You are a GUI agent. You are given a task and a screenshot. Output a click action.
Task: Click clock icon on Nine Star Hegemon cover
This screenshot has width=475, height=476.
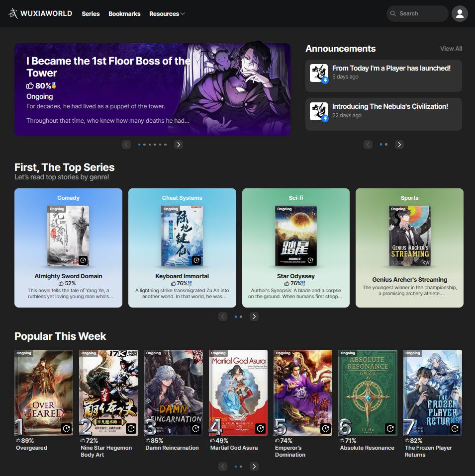(x=131, y=428)
